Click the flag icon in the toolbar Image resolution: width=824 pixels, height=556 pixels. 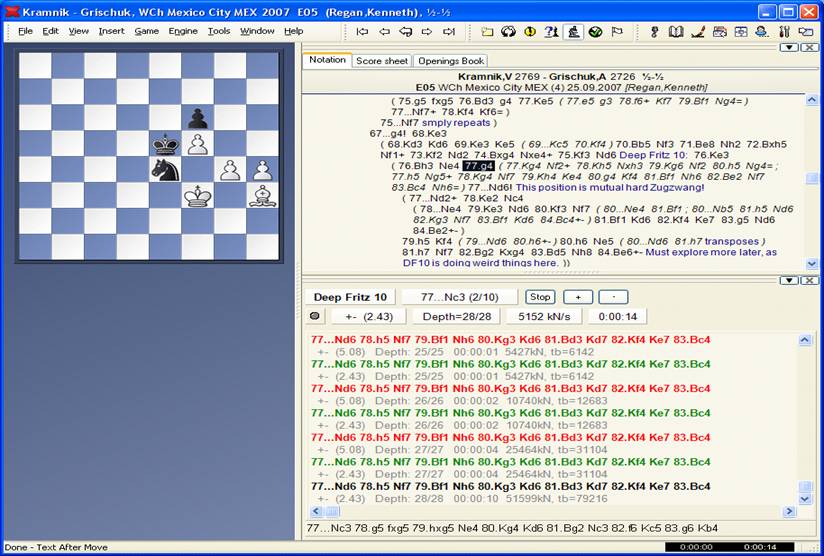pyautogui.click(x=617, y=32)
